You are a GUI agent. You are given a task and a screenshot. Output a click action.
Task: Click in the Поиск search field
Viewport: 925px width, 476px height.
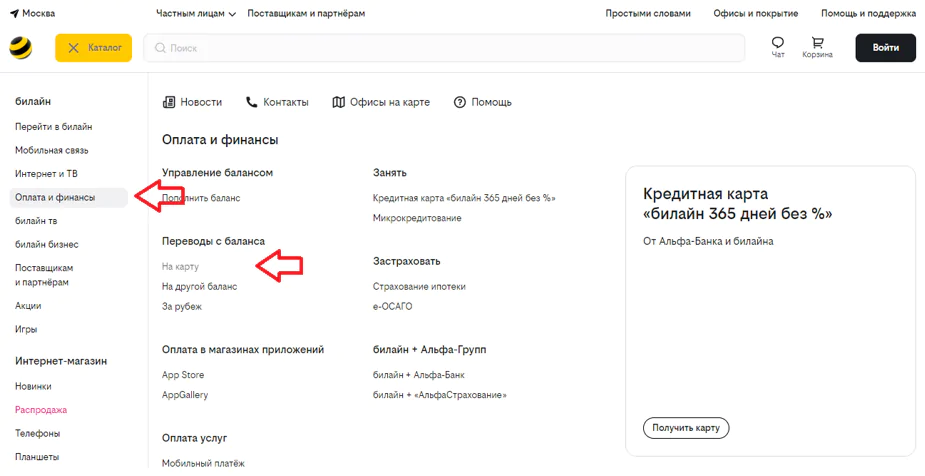[450, 48]
